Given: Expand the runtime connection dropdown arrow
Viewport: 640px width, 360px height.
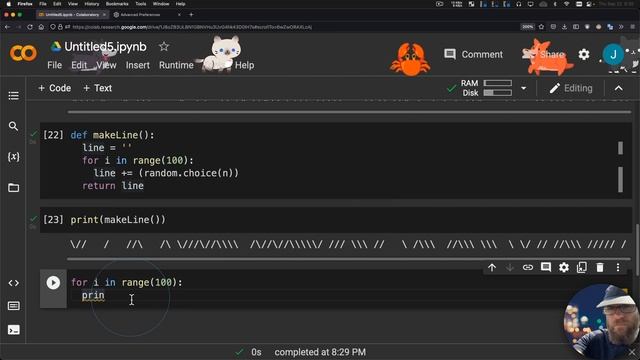Looking at the screenshot, I should click(x=524, y=88).
